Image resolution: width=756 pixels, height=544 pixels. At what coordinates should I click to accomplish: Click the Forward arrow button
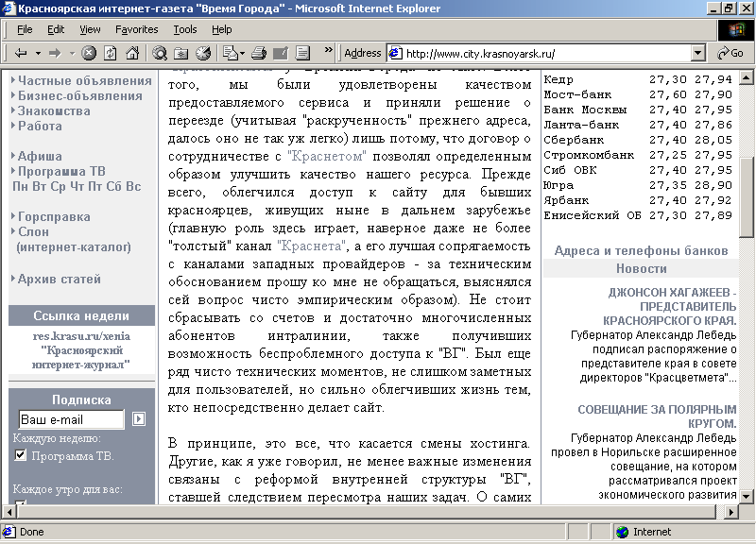tap(55, 53)
